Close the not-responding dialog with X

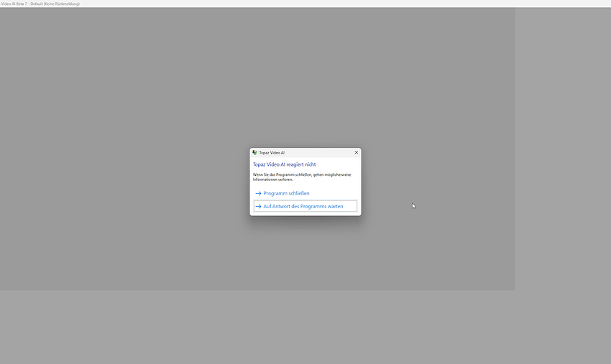tap(356, 153)
